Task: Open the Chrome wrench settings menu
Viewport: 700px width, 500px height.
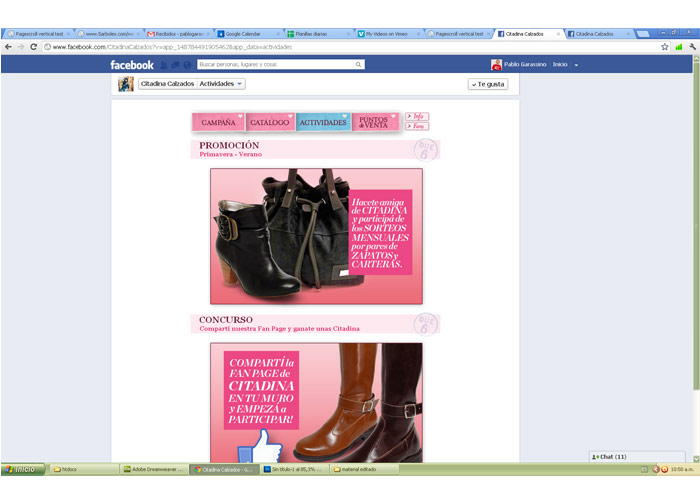Action: pyautogui.click(x=693, y=47)
